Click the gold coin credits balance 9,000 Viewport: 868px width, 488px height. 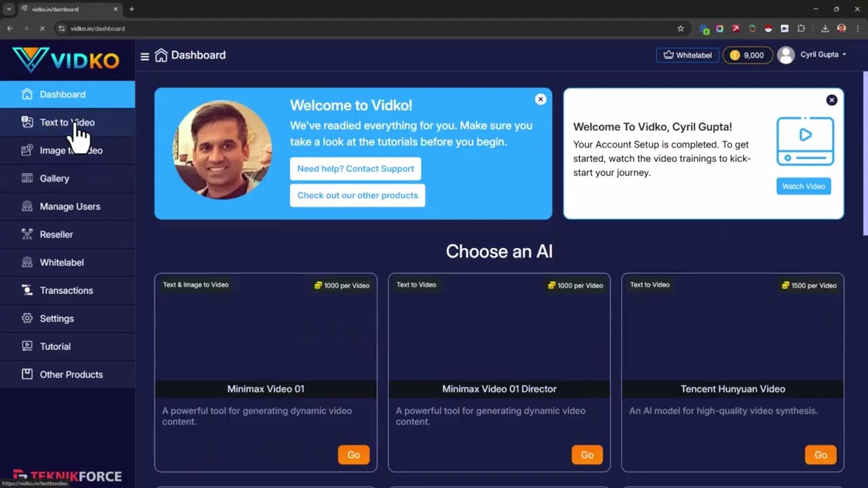[747, 55]
